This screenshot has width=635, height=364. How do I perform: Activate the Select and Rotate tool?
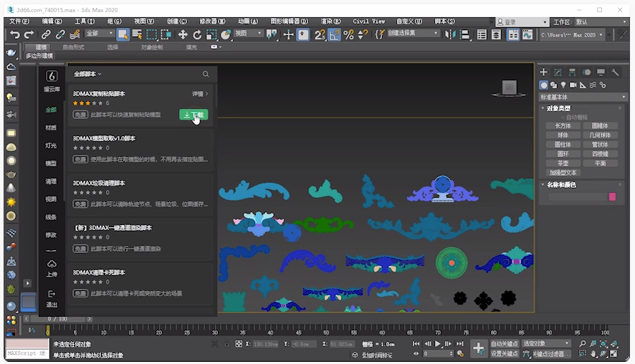[x=197, y=35]
